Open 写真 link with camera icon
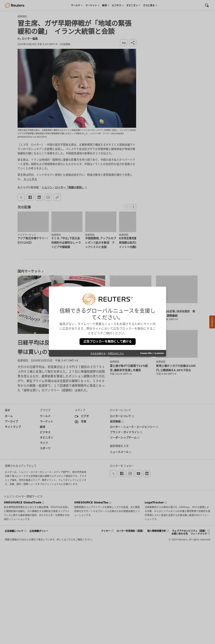The width and height of the screenshot is (215, 644). click(x=81, y=421)
